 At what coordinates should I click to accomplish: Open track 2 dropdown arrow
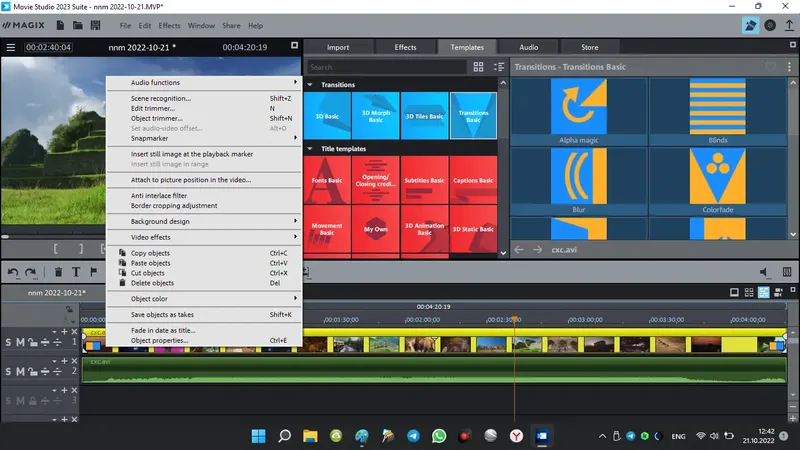point(54,361)
